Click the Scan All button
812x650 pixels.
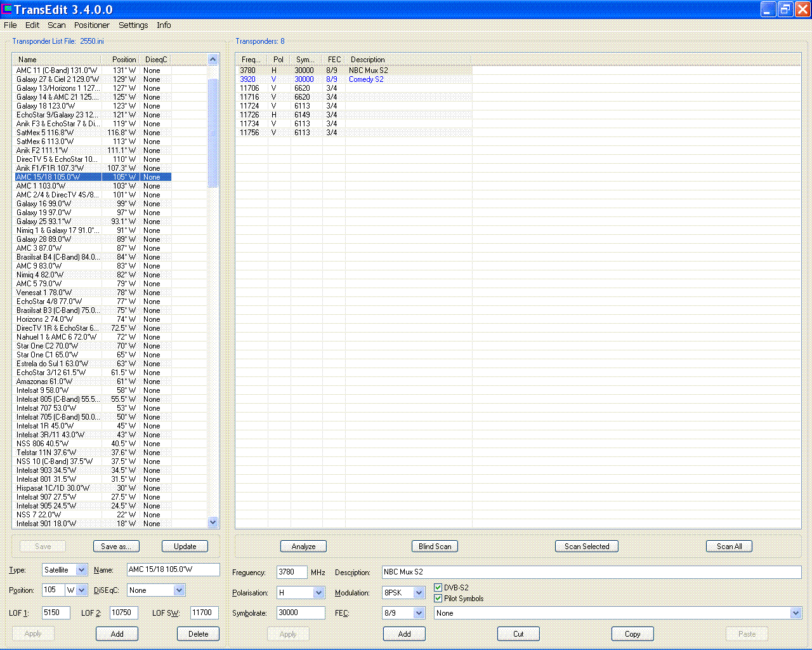tap(729, 547)
